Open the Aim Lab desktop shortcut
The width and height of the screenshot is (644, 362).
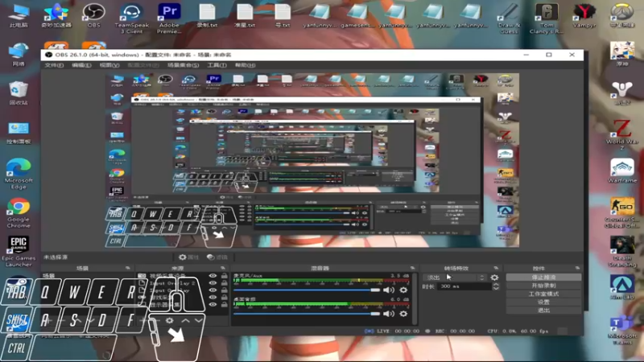click(x=621, y=287)
